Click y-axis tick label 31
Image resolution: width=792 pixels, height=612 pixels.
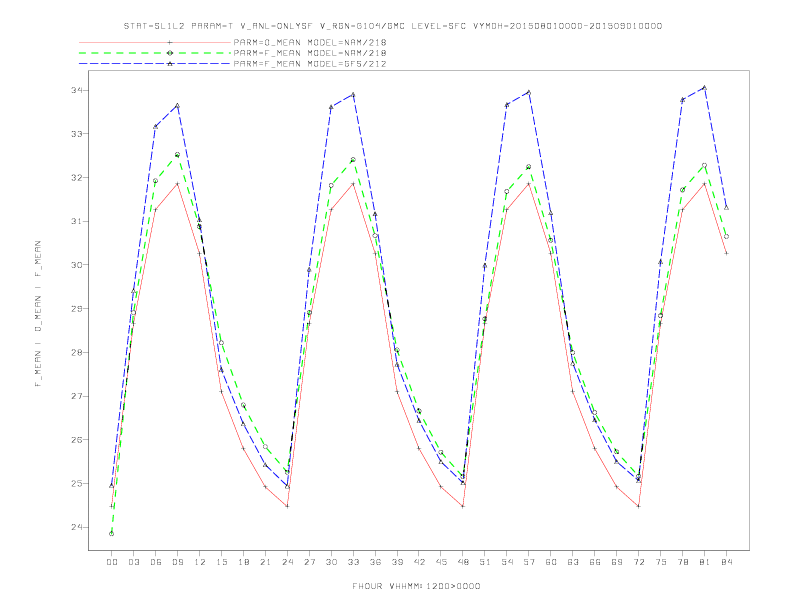pyautogui.click(x=77, y=221)
